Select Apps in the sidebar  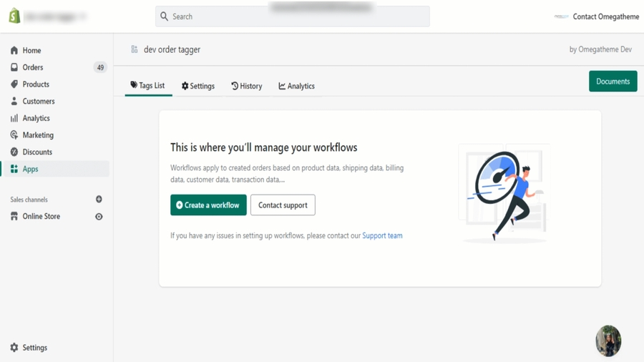pyautogui.click(x=30, y=170)
